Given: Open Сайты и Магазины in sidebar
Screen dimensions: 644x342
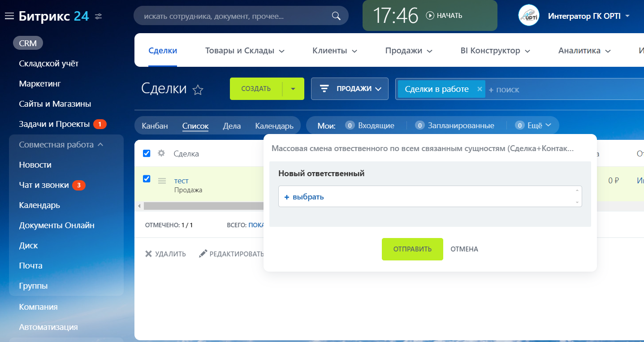Looking at the screenshot, I should pyautogui.click(x=55, y=104).
